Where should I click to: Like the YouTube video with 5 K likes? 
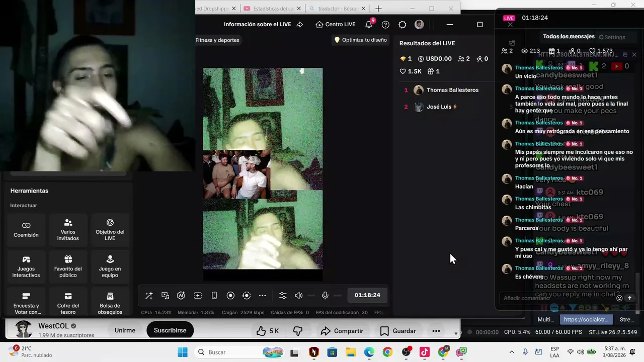(x=267, y=331)
